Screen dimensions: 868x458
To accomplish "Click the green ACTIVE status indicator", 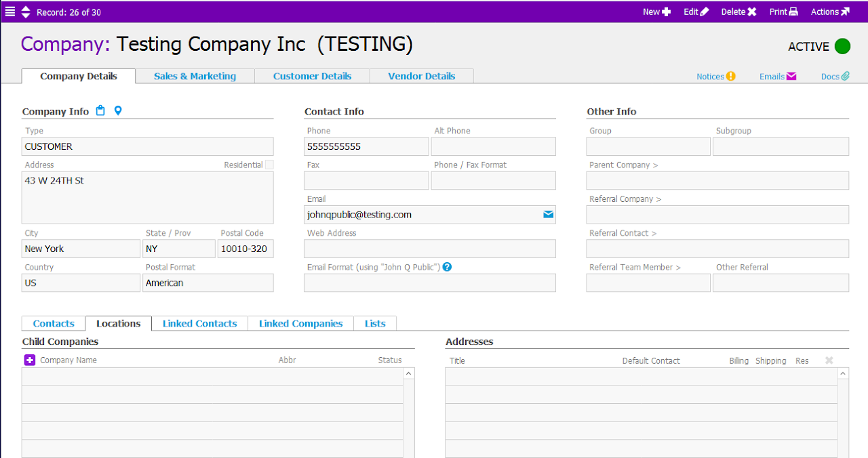I will pos(842,46).
